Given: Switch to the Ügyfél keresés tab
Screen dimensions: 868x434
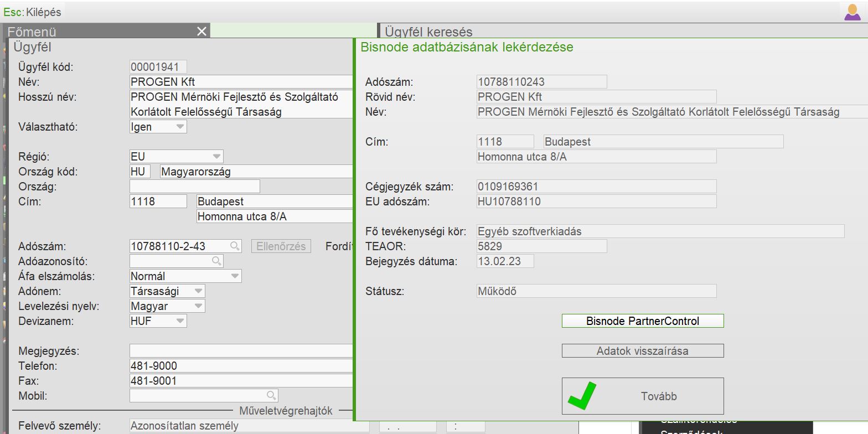Looking at the screenshot, I should click(428, 32).
